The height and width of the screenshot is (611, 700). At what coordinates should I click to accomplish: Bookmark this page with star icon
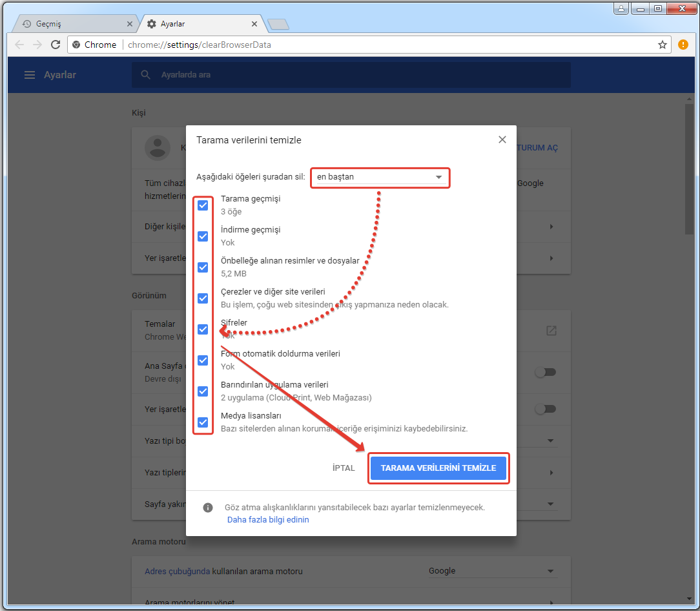click(x=662, y=45)
